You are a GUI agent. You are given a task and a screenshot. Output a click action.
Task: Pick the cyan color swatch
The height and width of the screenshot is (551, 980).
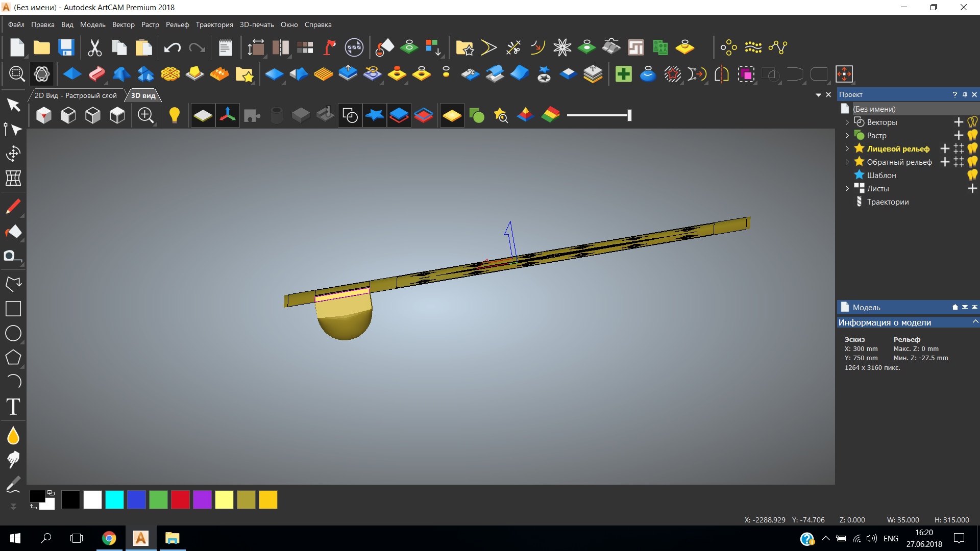[114, 500]
